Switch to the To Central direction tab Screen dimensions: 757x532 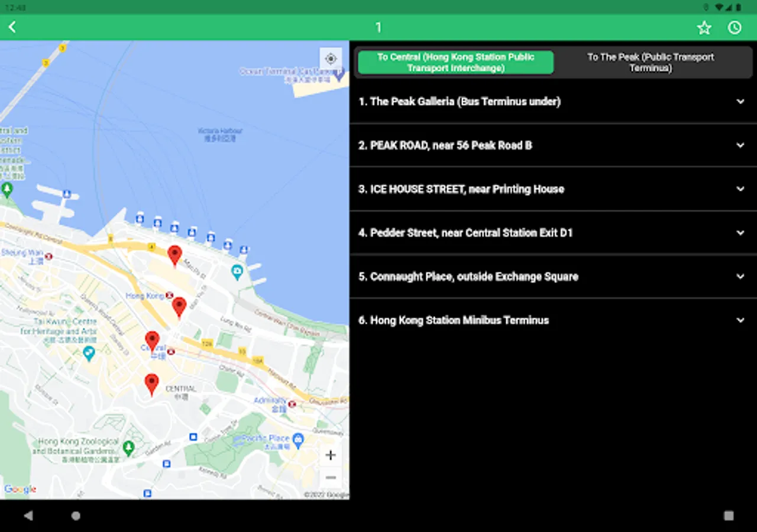(x=455, y=62)
